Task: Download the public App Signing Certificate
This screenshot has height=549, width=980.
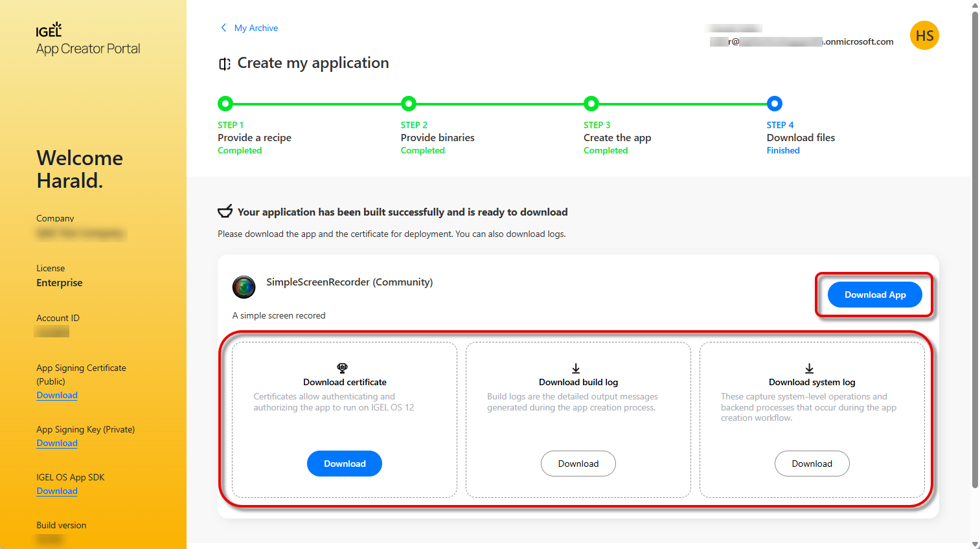Action: coord(57,395)
